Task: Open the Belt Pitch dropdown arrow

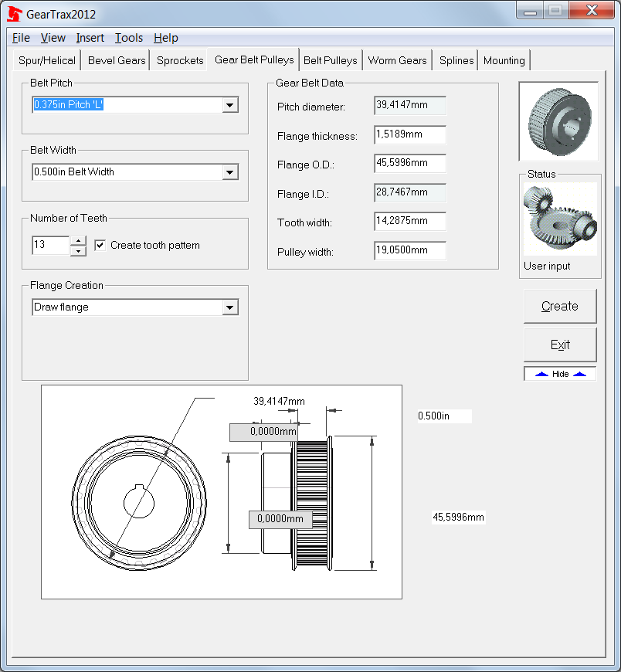Action: pyautogui.click(x=230, y=105)
